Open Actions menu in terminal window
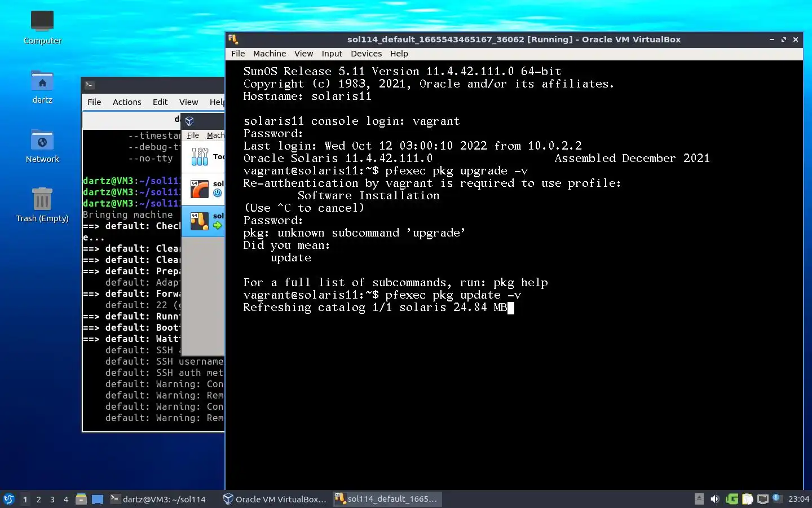The height and width of the screenshot is (508, 812). tap(127, 102)
